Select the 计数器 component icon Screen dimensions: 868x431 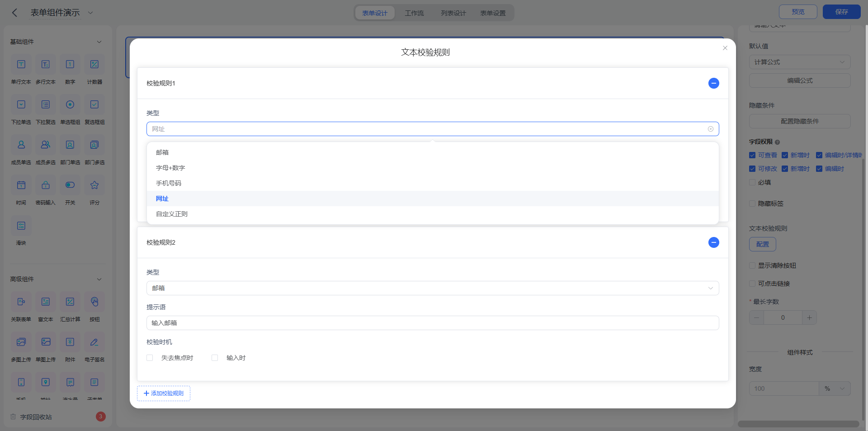pyautogui.click(x=94, y=64)
